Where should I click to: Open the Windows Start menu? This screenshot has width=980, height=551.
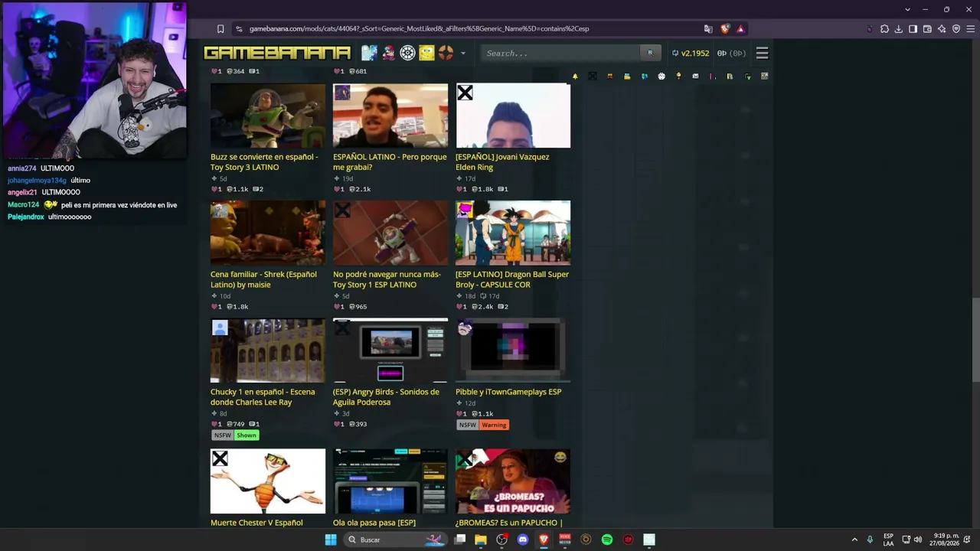(331, 540)
